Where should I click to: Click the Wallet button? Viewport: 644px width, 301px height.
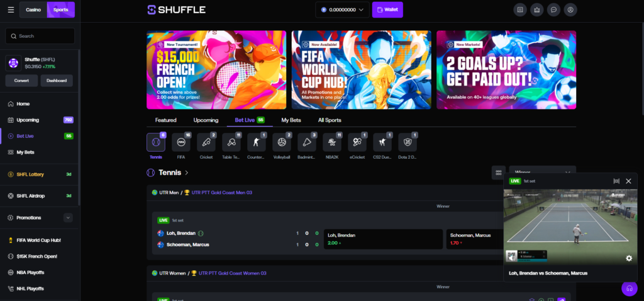pos(387,9)
